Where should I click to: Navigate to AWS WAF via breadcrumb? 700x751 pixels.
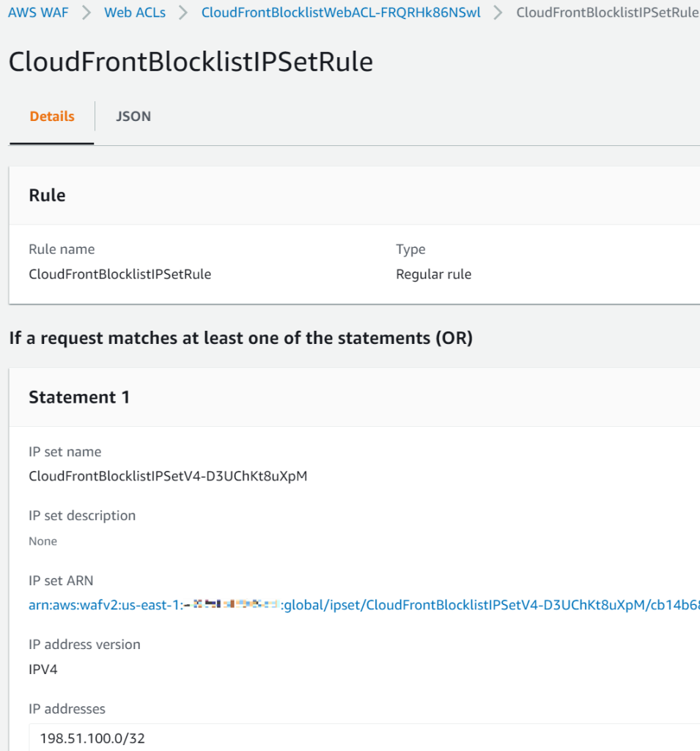(x=38, y=12)
